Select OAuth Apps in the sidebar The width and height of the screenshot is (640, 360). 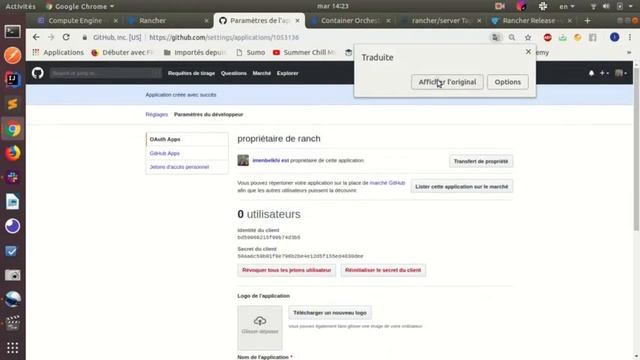coord(187,139)
